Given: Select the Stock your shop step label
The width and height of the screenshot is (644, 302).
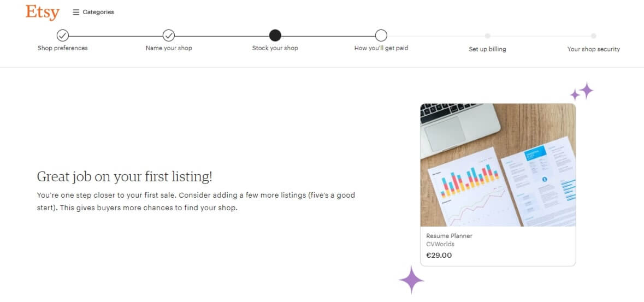Looking at the screenshot, I should click(x=275, y=48).
